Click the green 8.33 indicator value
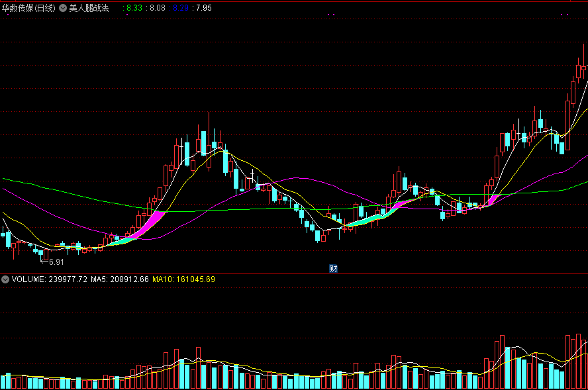The width and height of the screenshot is (588, 390). click(134, 8)
